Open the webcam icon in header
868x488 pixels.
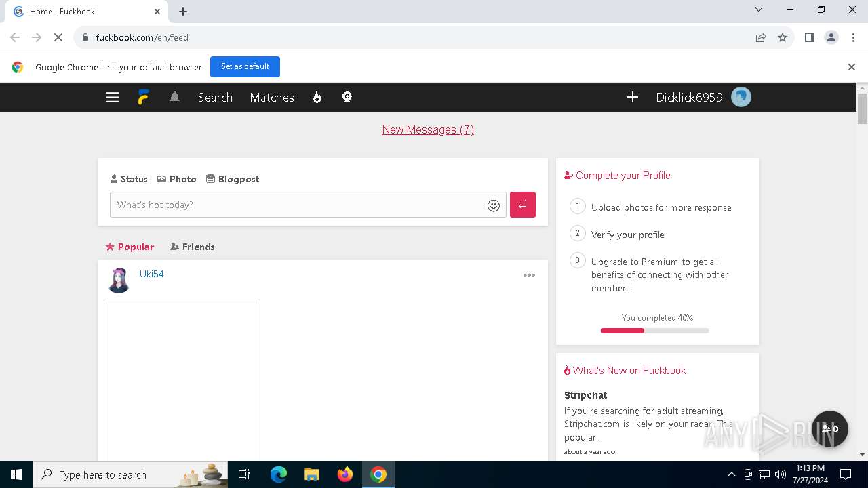point(347,98)
